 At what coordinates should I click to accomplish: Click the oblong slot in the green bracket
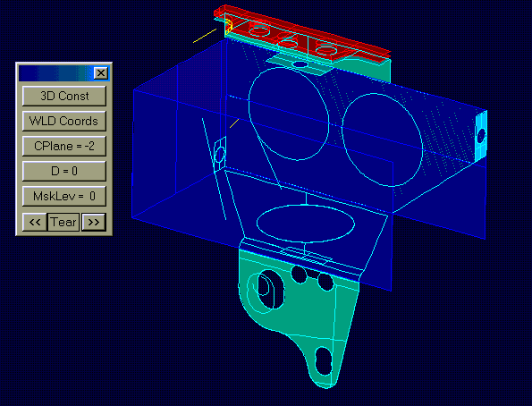[324, 361]
